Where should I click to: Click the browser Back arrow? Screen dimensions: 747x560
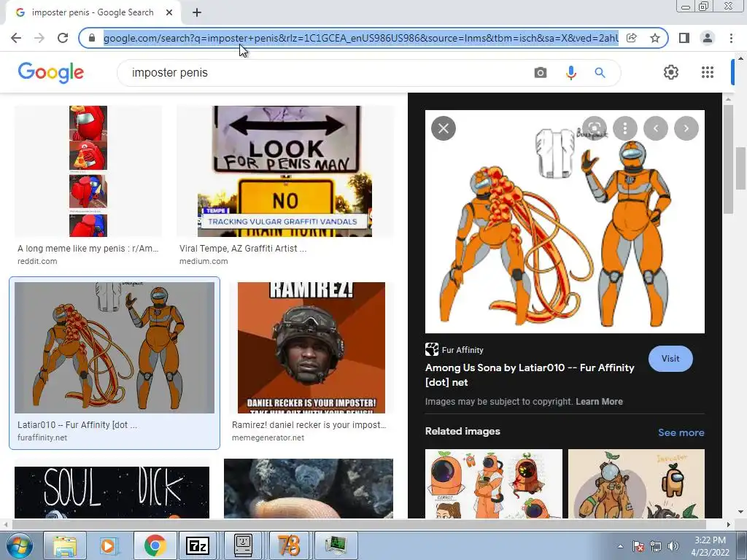[16, 38]
